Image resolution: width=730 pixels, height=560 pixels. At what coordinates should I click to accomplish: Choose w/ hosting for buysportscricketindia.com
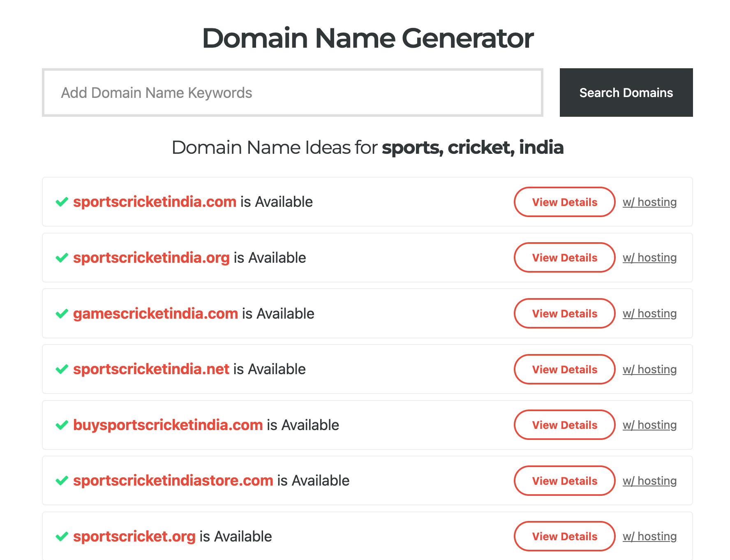click(649, 425)
